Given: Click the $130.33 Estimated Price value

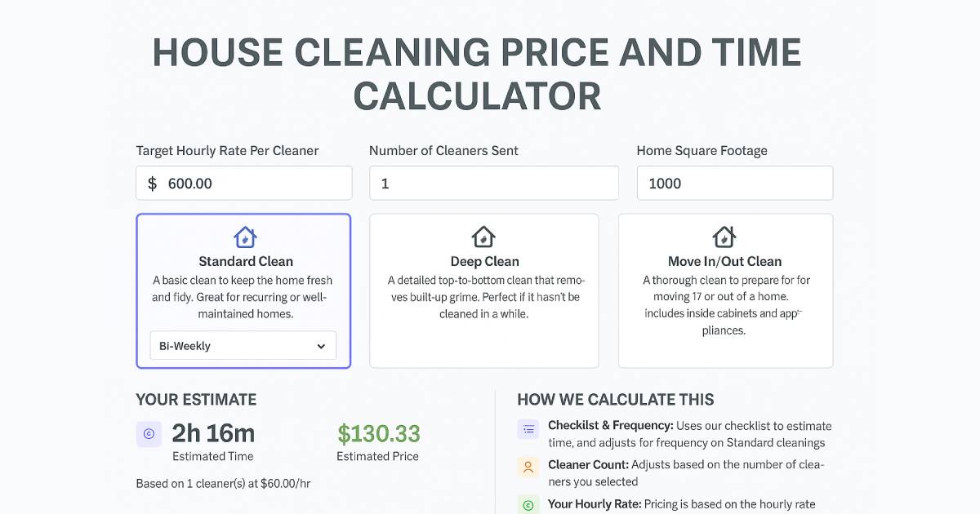Looking at the screenshot, I should tap(379, 434).
